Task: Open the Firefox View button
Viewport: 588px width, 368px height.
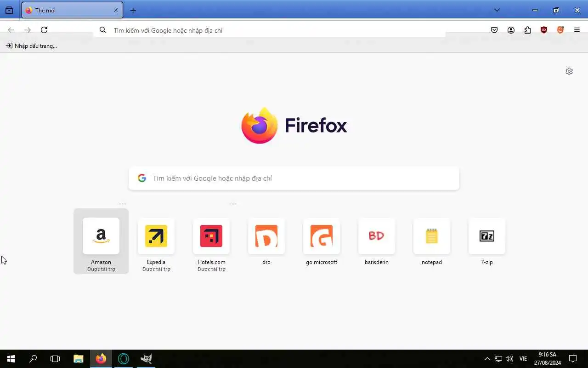Action: [x=9, y=10]
